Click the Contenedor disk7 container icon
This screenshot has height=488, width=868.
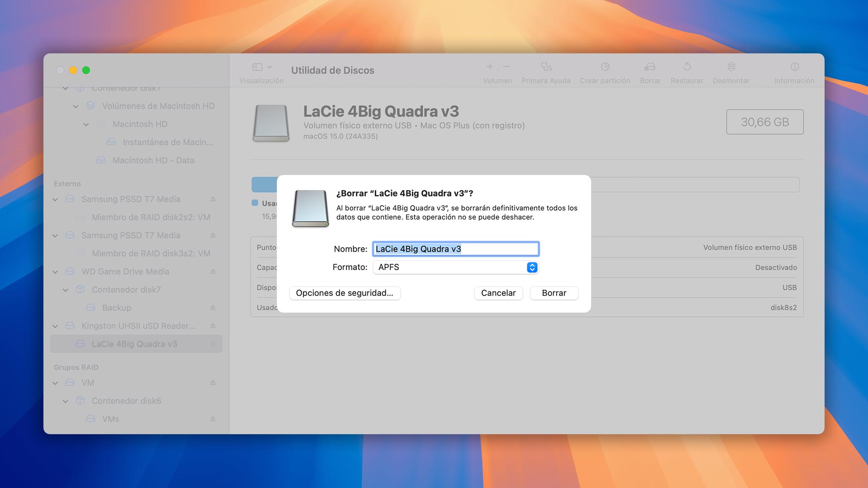[80, 289]
